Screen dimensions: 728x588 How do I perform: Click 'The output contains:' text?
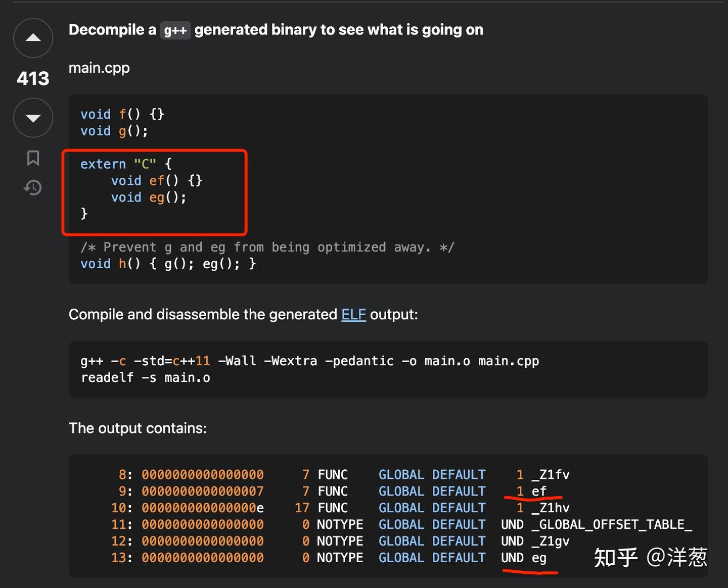pyautogui.click(x=138, y=428)
